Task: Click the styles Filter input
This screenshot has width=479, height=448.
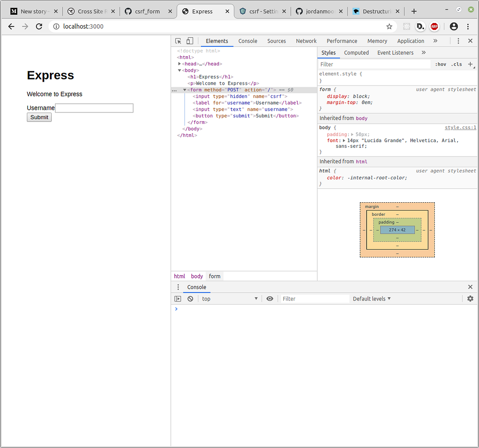Action: coord(374,64)
